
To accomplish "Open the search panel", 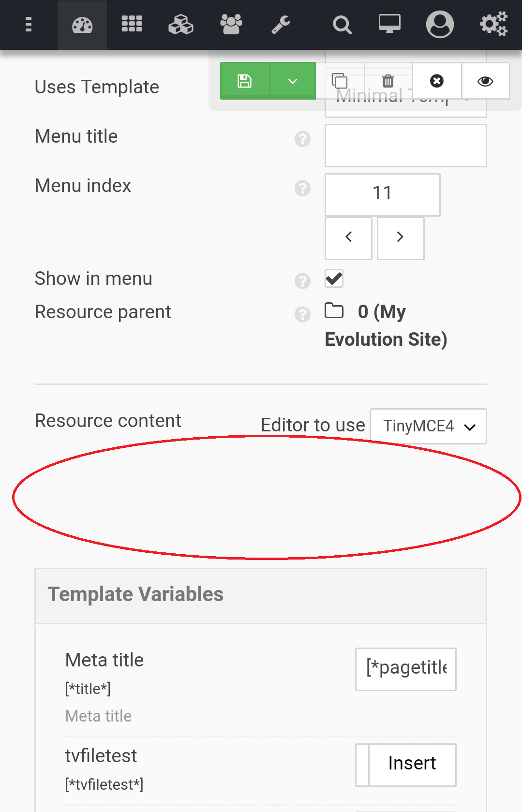I will click(342, 25).
